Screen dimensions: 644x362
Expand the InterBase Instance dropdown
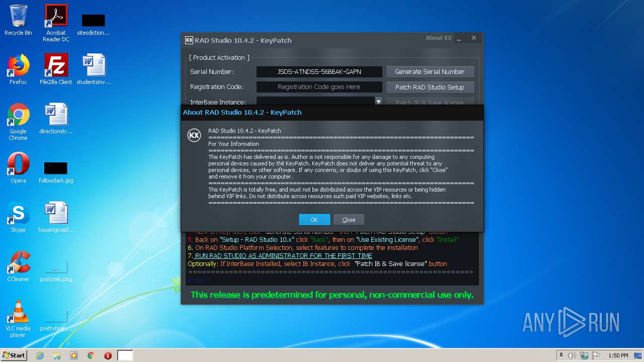378,102
